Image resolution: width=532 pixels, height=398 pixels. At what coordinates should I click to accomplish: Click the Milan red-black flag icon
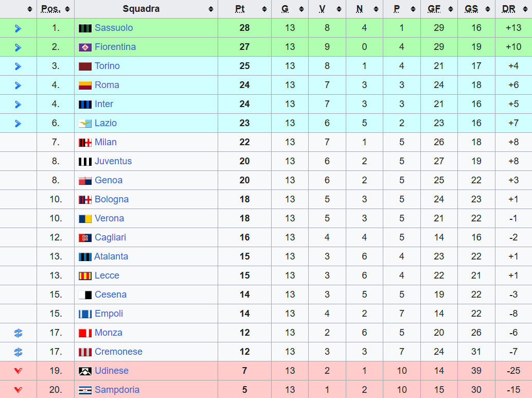coord(85,143)
